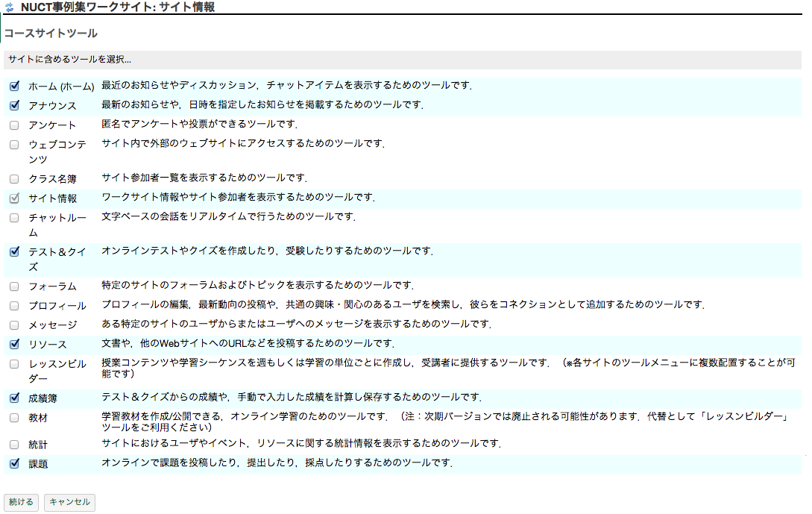
Task: Click the キャンセル button
Action: click(69, 503)
